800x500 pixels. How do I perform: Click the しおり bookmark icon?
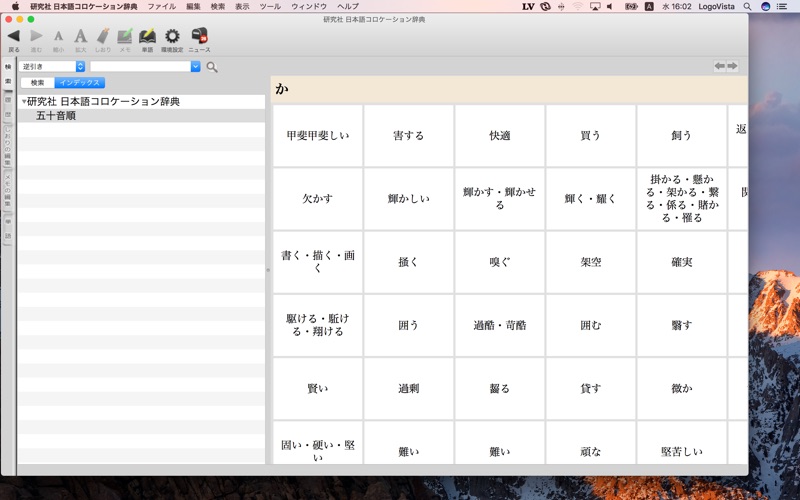[103, 37]
